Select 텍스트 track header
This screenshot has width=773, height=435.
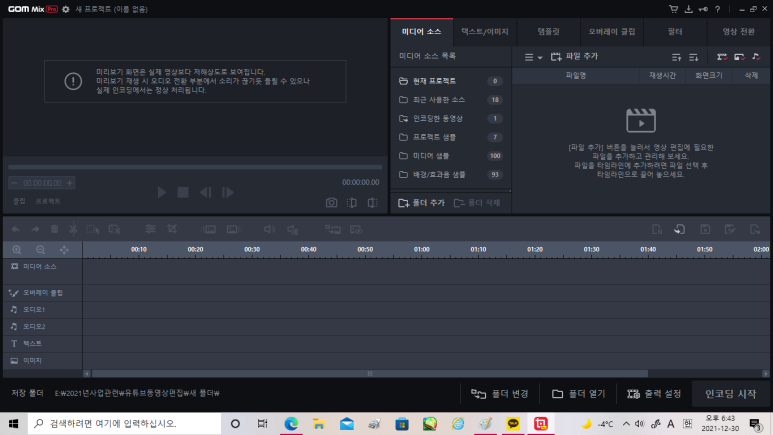pos(42,344)
